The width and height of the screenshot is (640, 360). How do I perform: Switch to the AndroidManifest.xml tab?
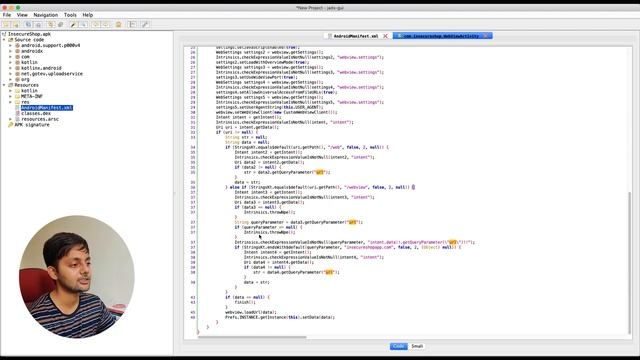pos(356,36)
